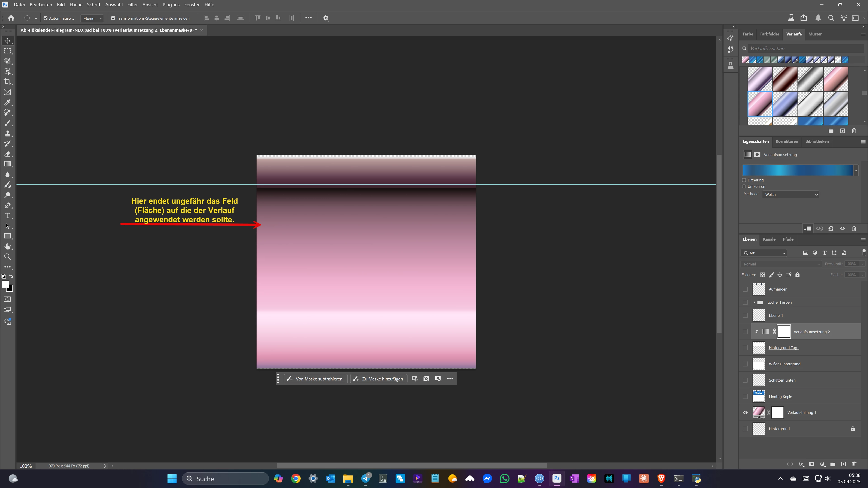Open the Methode dropdown set to Weich
This screenshot has height=488, width=868.
790,195
